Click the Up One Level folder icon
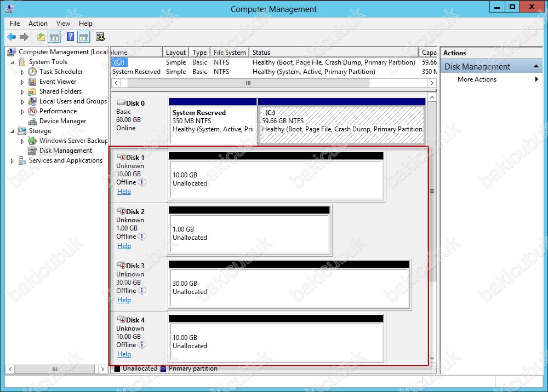Image resolution: width=548 pixels, height=392 pixels. tap(41, 37)
